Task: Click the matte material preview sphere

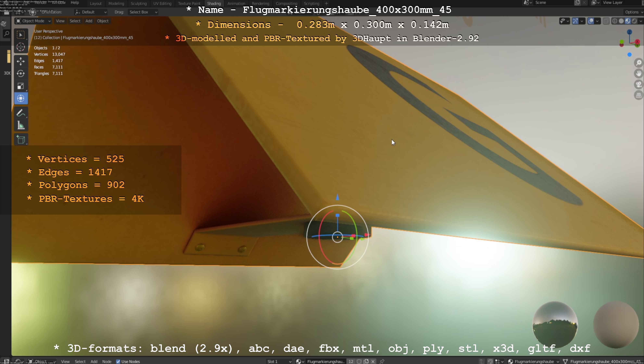Action: [x=616, y=325]
